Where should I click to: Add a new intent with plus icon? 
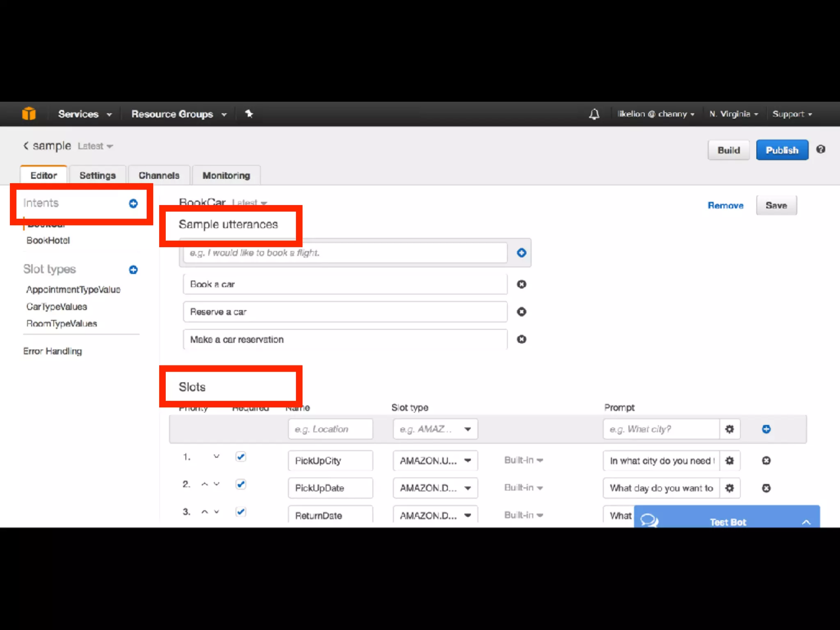pyautogui.click(x=133, y=203)
